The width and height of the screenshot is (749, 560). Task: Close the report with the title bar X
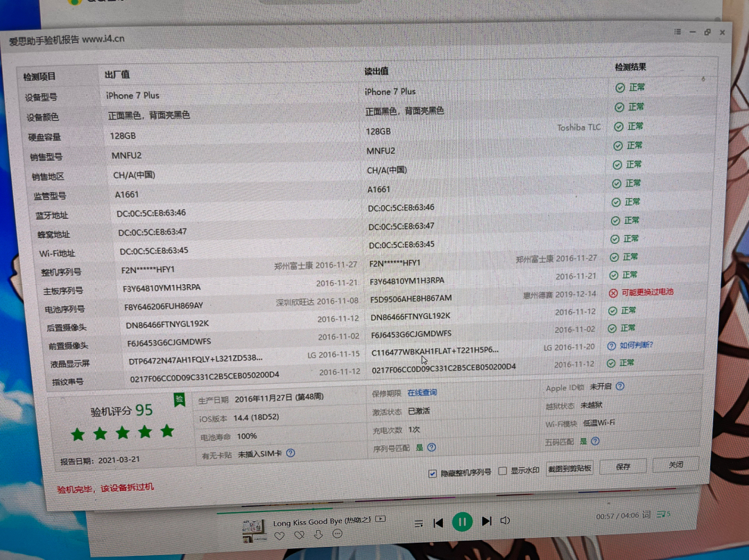coord(722,33)
